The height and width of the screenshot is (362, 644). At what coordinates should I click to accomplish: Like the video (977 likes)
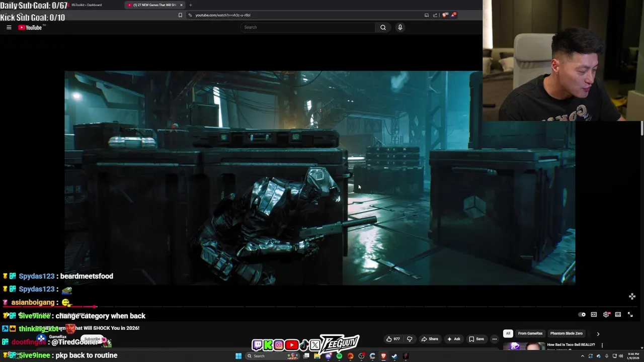pyautogui.click(x=393, y=339)
